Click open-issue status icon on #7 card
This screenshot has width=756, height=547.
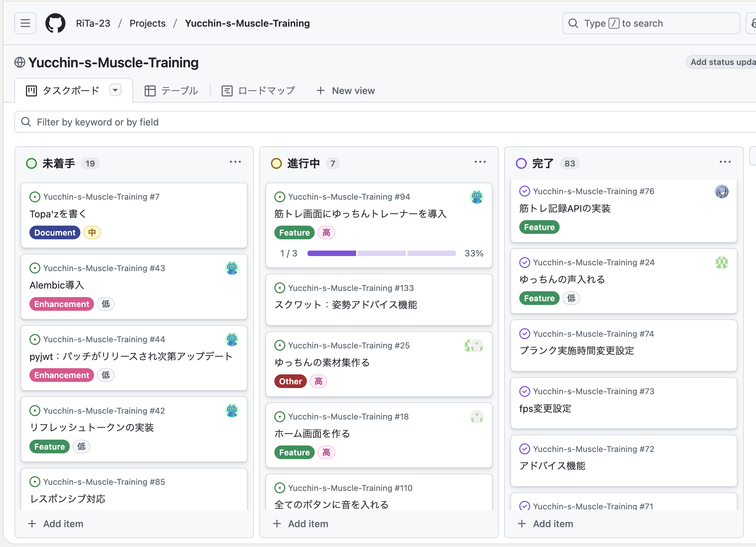tap(35, 197)
